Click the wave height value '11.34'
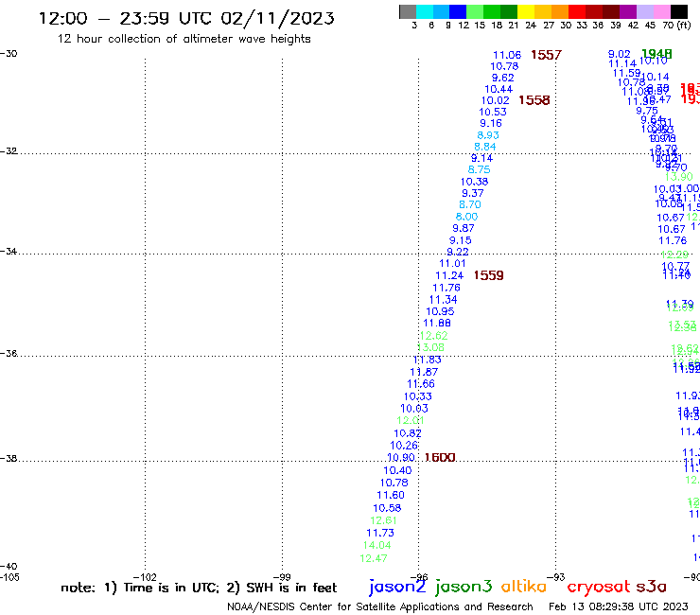This screenshot has height=615, width=700. [443, 300]
